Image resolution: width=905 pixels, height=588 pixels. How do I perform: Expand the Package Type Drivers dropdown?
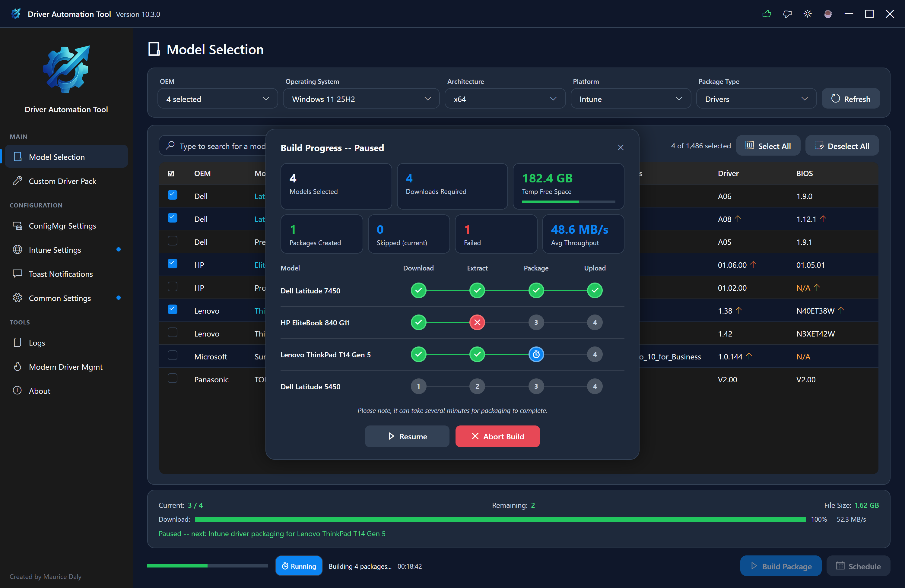(756, 99)
